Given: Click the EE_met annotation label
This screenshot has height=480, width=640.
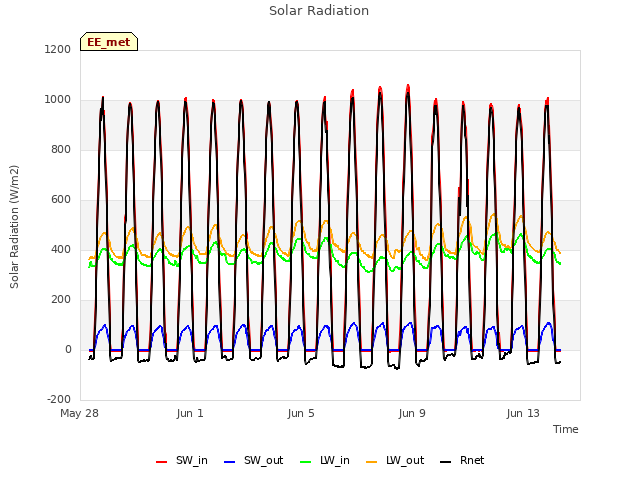Looking at the screenshot, I should pyautogui.click(x=109, y=42).
